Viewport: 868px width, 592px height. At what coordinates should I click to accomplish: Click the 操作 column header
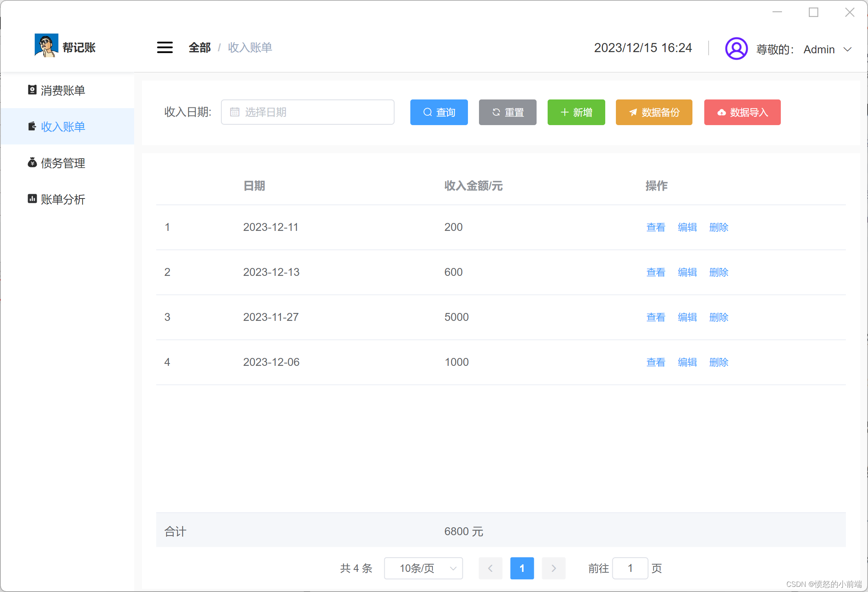tap(657, 186)
